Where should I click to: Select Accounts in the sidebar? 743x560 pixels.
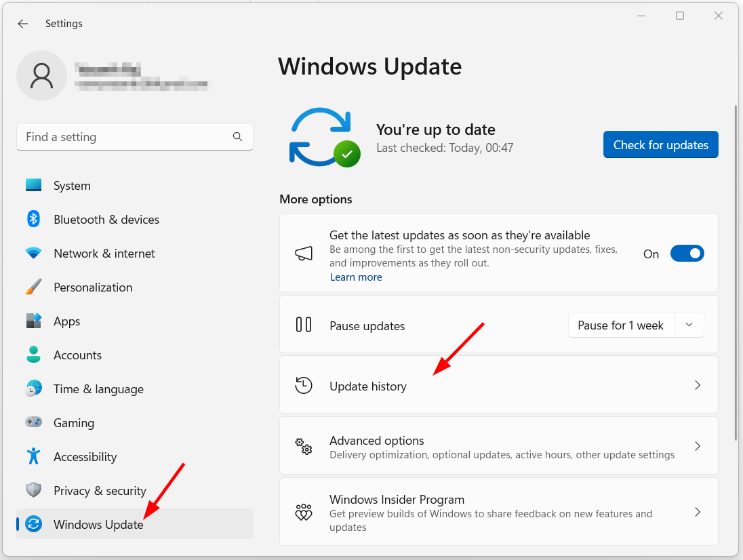[x=135, y=355]
